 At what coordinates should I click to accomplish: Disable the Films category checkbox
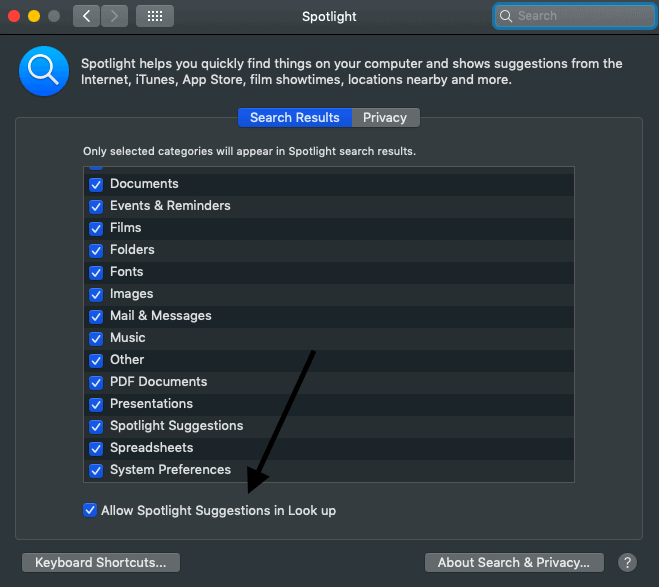click(96, 229)
